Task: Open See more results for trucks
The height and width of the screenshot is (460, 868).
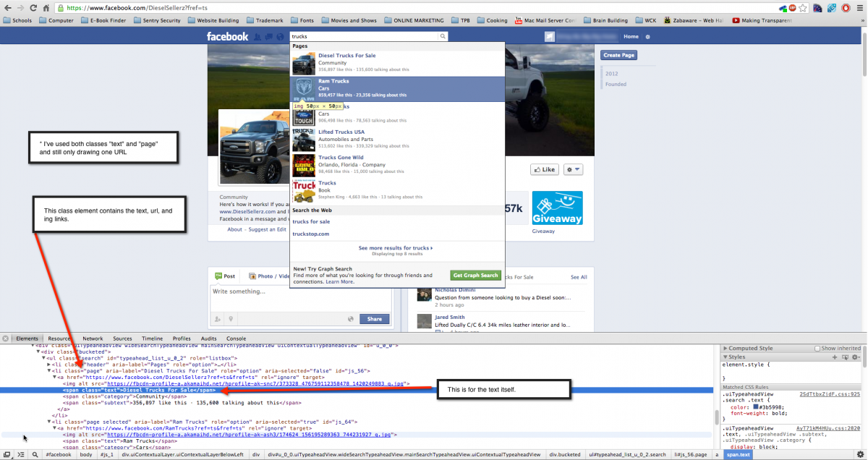Action: click(x=395, y=248)
